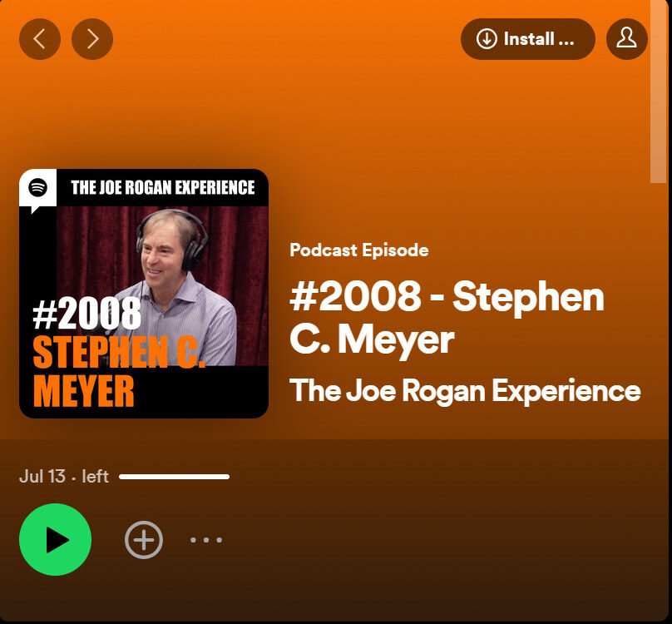The image size is (672, 624).
Task: Go forward using the right chevron button
Action: click(92, 39)
